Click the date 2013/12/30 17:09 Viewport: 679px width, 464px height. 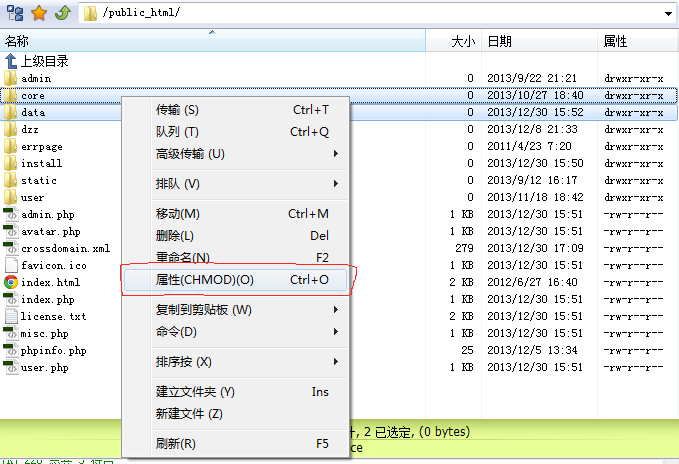[x=535, y=248]
